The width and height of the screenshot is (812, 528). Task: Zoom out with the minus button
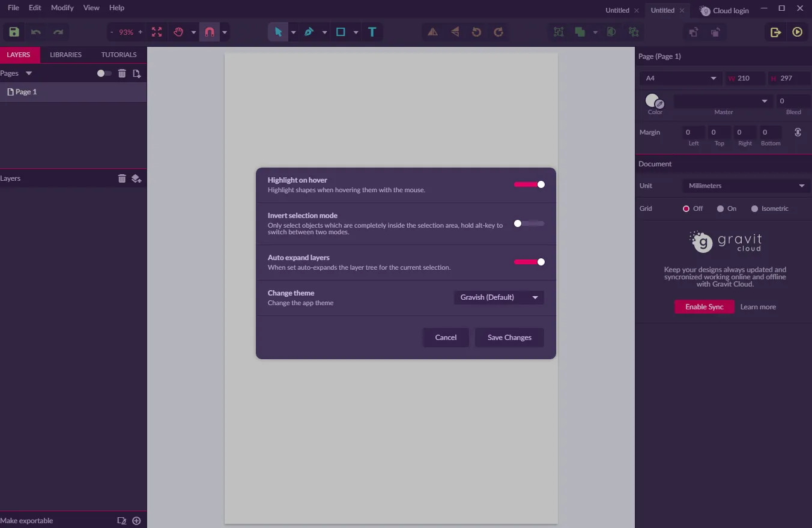112,32
